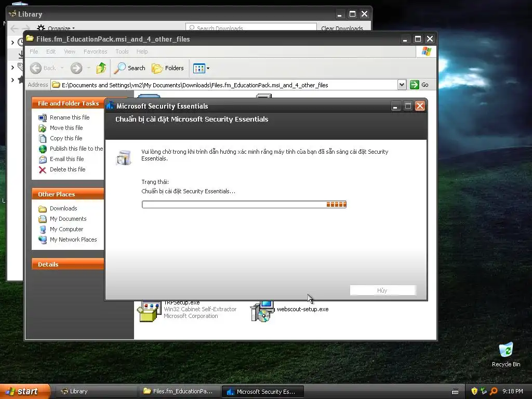Collapse the File and Folder Tasks header
This screenshot has width=532, height=399.
[68, 103]
